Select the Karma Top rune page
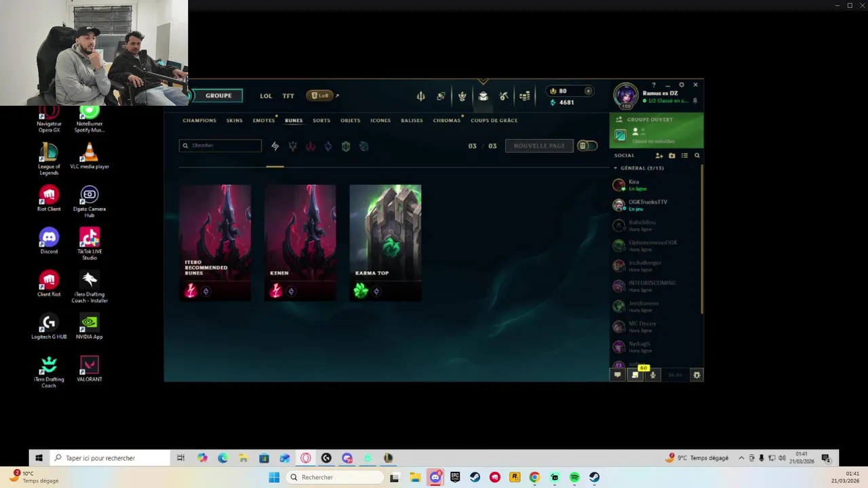868x488 pixels. point(385,243)
